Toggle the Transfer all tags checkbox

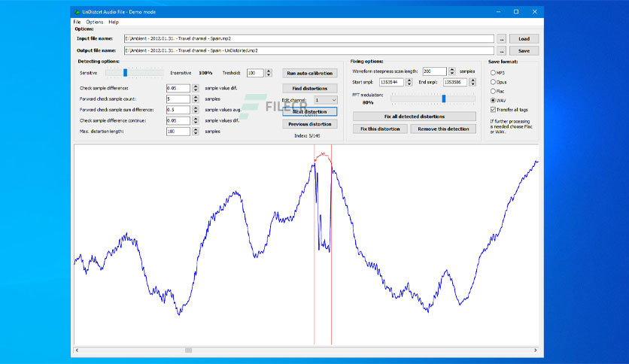pos(493,110)
